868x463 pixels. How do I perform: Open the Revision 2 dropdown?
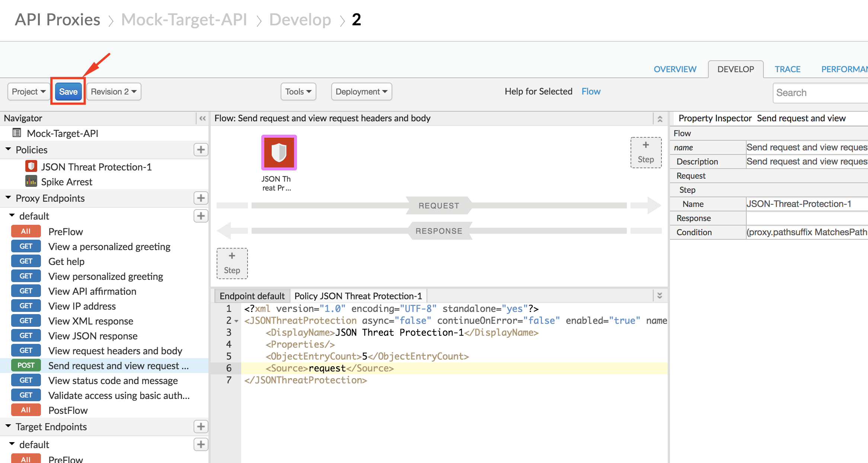coord(114,92)
